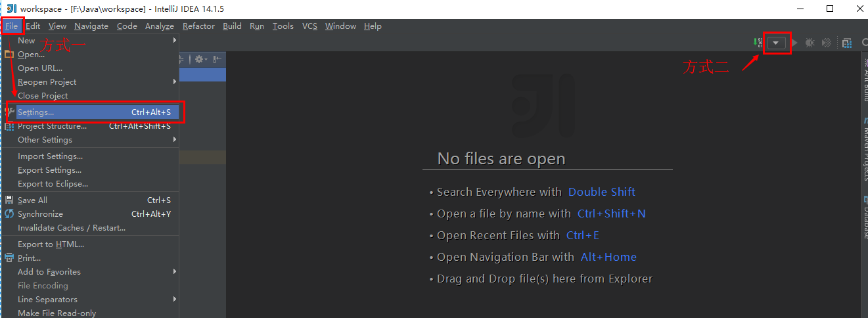Click the Run with Coverage icon
The width and height of the screenshot is (868, 318).
click(827, 43)
